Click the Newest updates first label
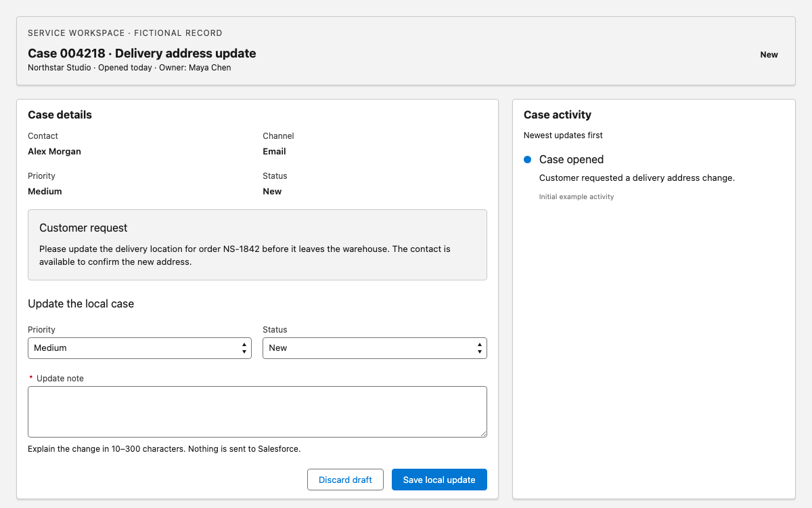The image size is (812, 508). point(563,135)
